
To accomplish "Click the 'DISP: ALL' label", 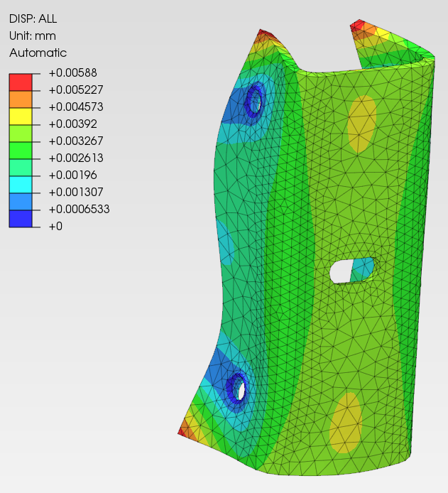I will [33, 19].
